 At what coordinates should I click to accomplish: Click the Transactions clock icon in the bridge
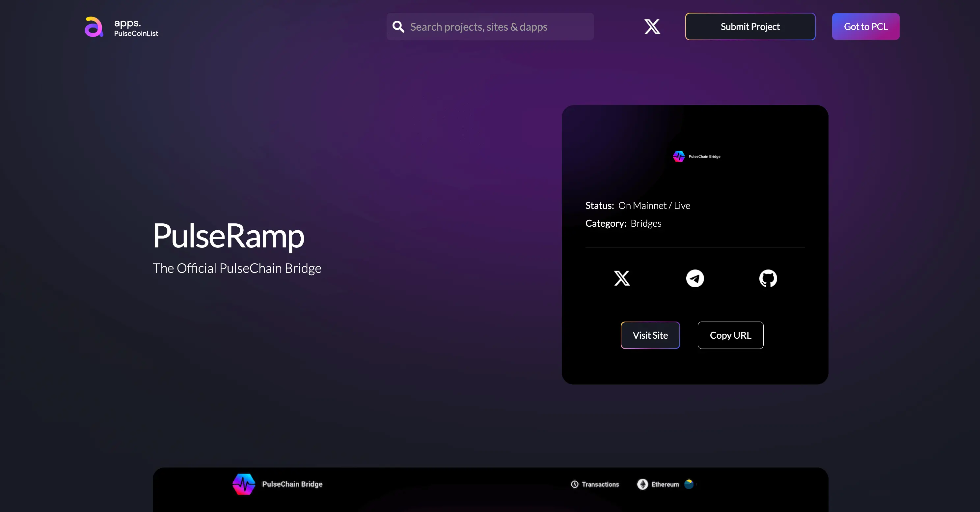tap(574, 484)
